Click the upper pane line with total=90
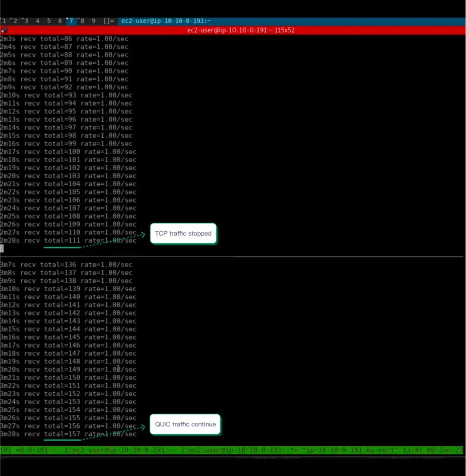466x476 pixels. click(64, 71)
